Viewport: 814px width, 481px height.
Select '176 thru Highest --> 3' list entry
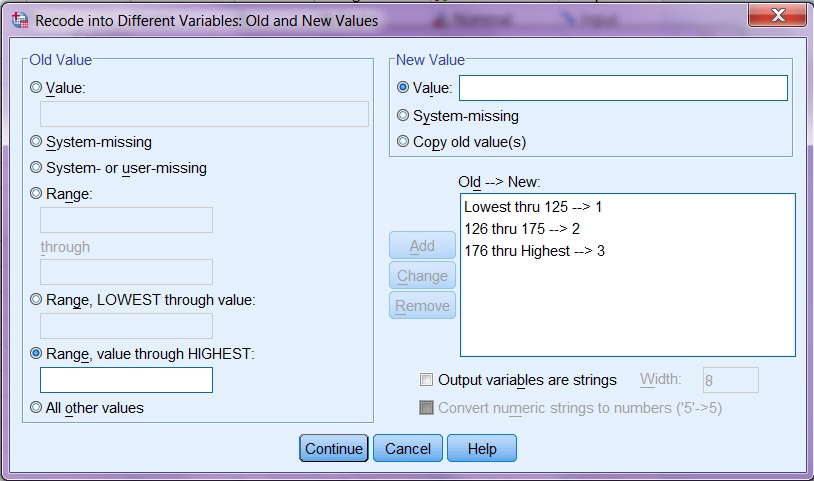(534, 251)
